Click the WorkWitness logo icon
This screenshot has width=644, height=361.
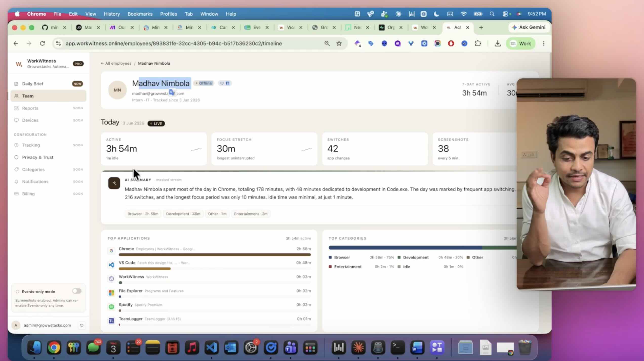click(19, 63)
